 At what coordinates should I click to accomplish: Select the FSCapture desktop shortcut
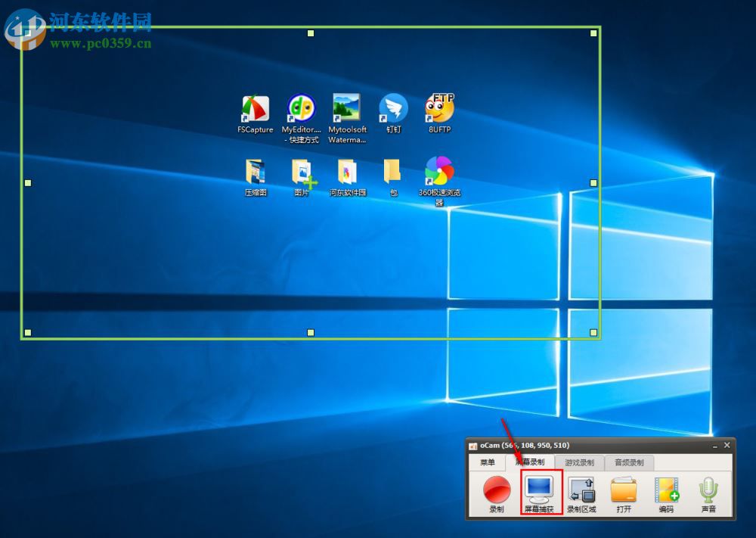coord(255,114)
